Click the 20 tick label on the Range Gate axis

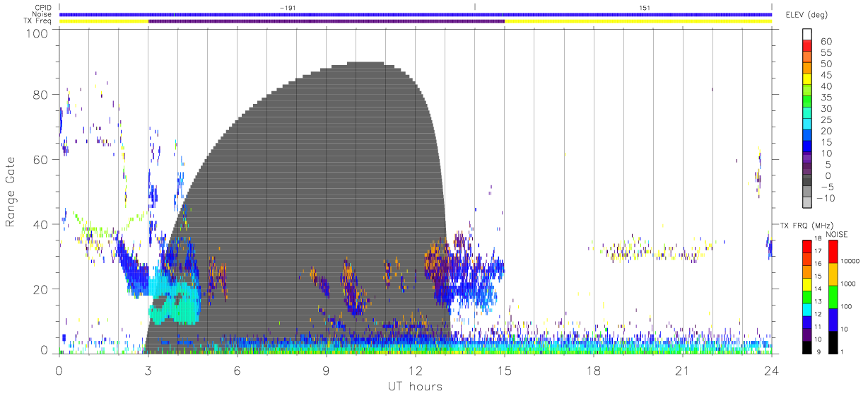[x=41, y=289]
